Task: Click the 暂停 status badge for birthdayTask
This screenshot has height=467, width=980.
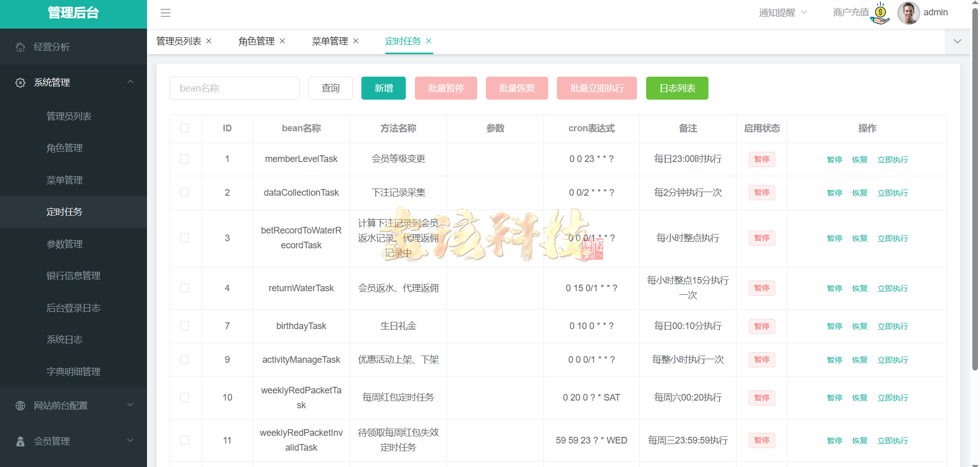Action: [x=762, y=326]
